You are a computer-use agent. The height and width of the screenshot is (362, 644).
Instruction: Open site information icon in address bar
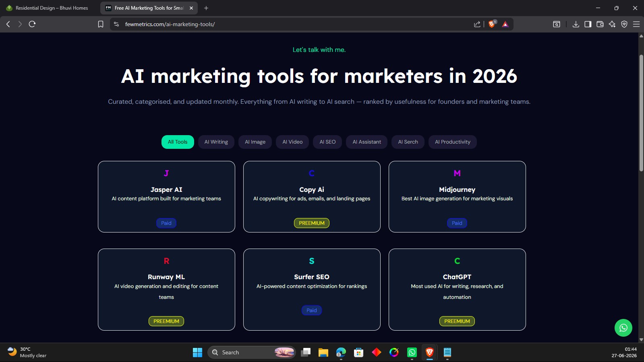click(x=116, y=24)
